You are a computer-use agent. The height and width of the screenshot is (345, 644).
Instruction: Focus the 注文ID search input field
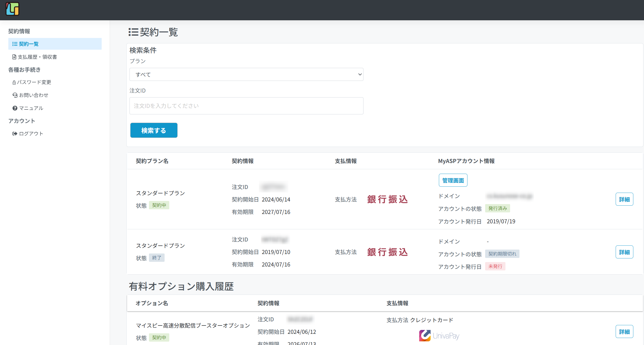[x=246, y=106]
